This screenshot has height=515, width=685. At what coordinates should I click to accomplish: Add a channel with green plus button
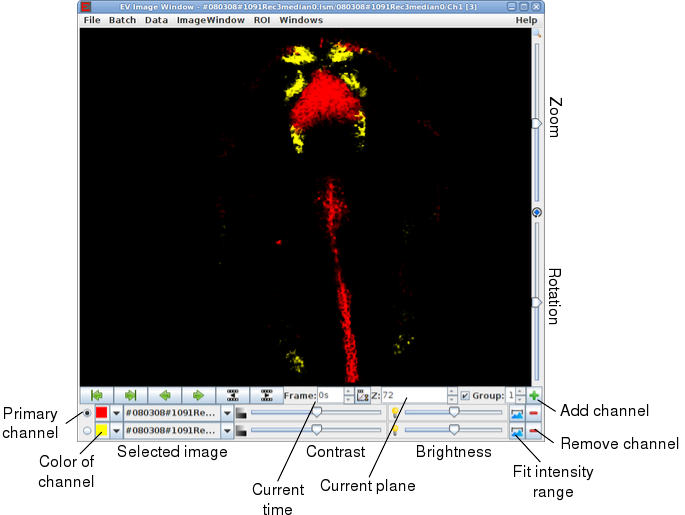click(534, 396)
